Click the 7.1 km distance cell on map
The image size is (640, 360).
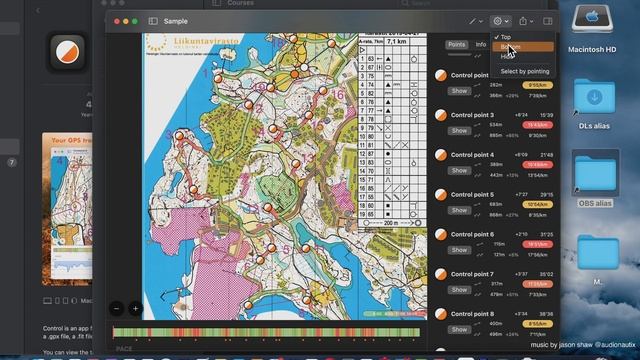[397, 41]
